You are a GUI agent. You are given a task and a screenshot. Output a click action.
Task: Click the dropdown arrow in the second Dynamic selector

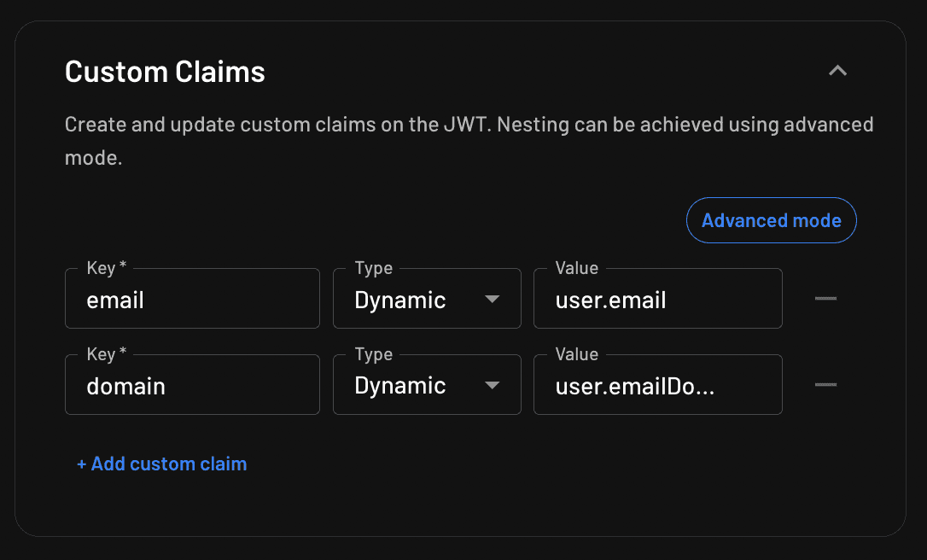(493, 385)
